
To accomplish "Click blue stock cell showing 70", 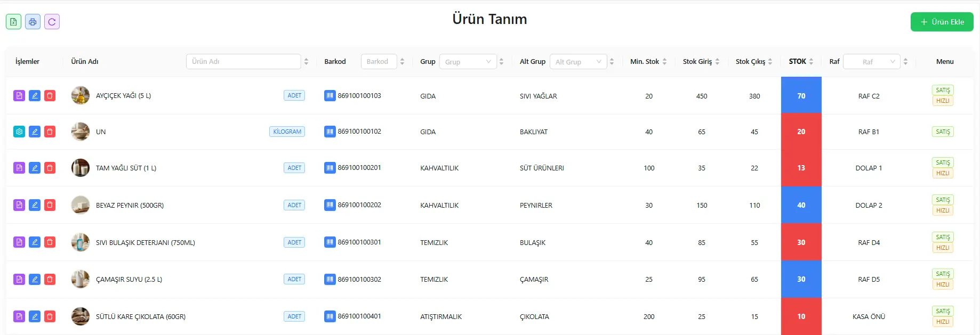I will [x=801, y=95].
